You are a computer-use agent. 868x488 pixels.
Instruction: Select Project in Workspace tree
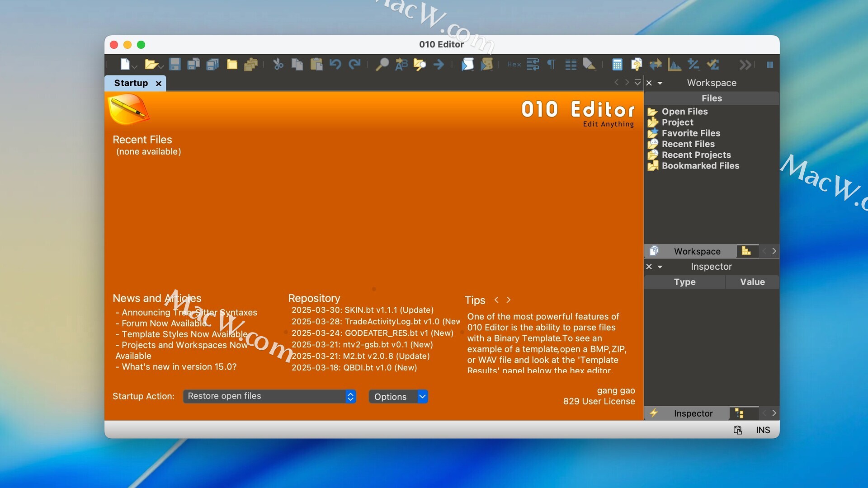click(x=677, y=122)
